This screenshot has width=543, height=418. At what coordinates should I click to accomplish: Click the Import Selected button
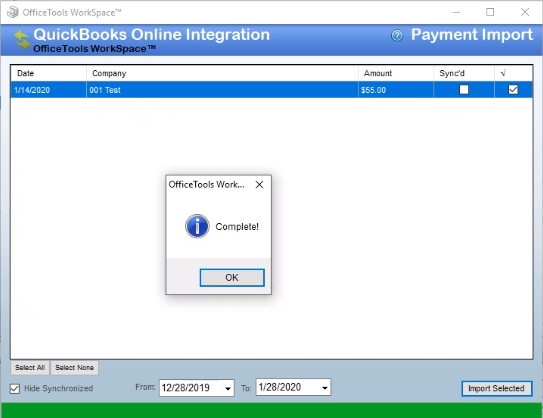coord(496,388)
